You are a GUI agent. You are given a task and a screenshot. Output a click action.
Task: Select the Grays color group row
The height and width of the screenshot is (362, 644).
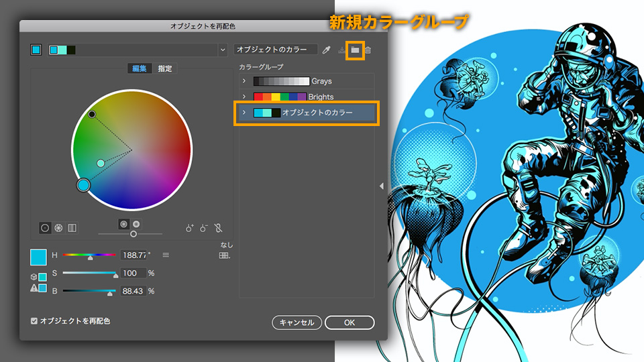point(307,81)
